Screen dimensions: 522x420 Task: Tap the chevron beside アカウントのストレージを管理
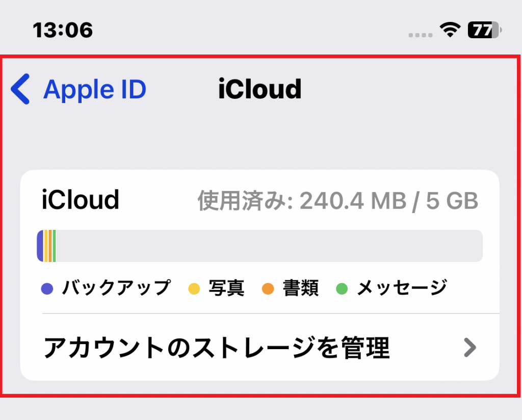point(470,348)
